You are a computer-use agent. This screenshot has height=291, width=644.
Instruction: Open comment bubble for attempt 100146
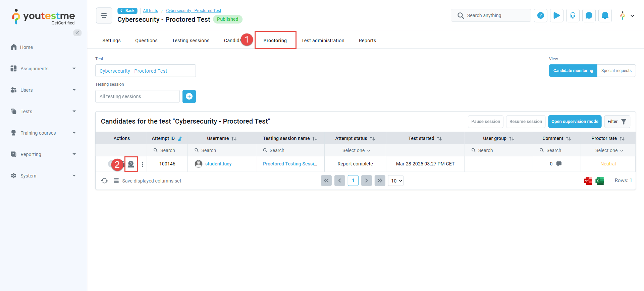[x=559, y=164]
